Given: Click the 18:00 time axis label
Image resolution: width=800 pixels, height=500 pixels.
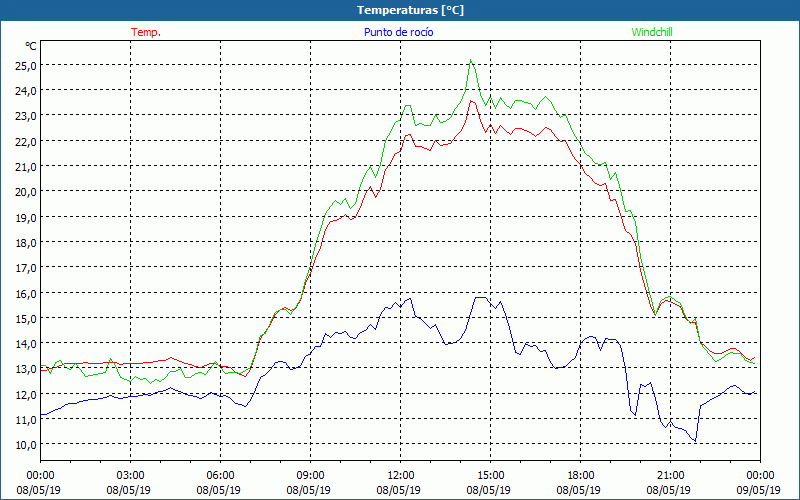Looking at the screenshot, I should coord(580,476).
